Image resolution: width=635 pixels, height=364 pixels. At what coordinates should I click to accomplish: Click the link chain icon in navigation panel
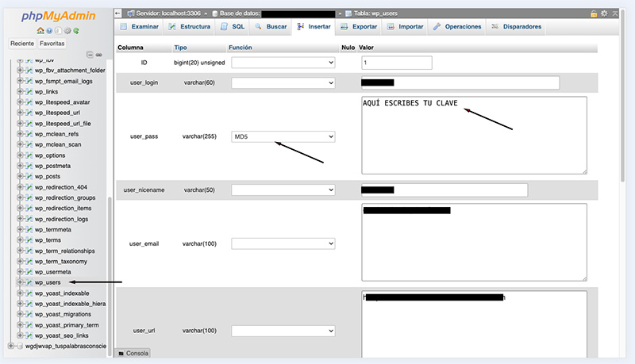(x=99, y=55)
